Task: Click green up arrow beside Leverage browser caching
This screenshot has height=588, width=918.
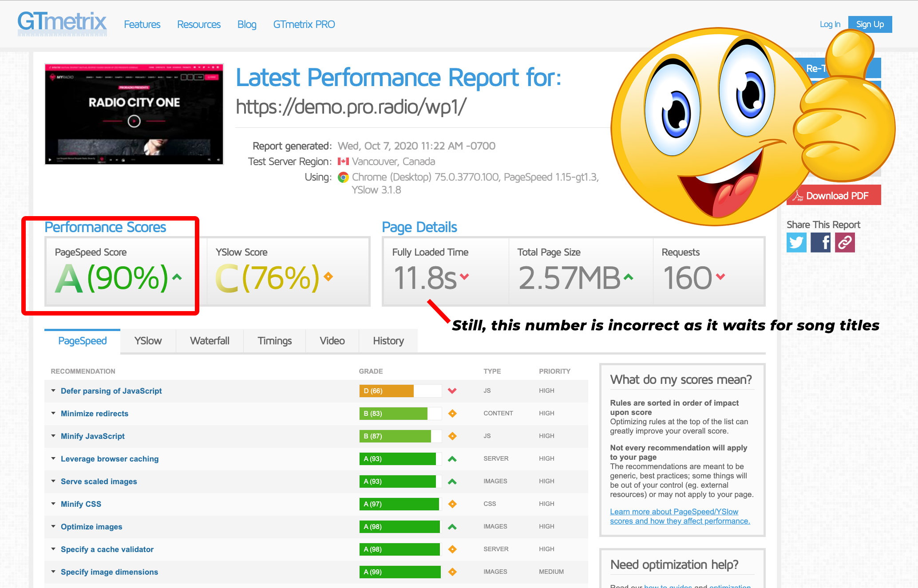Action: (x=452, y=459)
